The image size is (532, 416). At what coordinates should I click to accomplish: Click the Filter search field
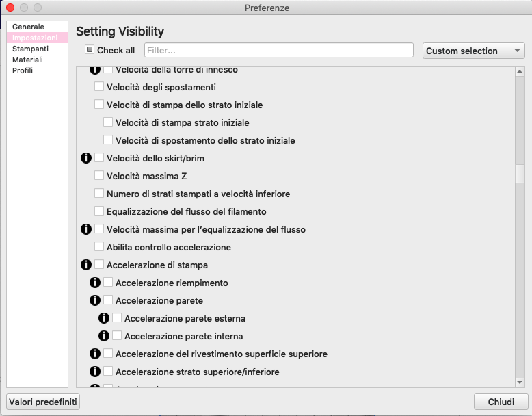[279, 51]
